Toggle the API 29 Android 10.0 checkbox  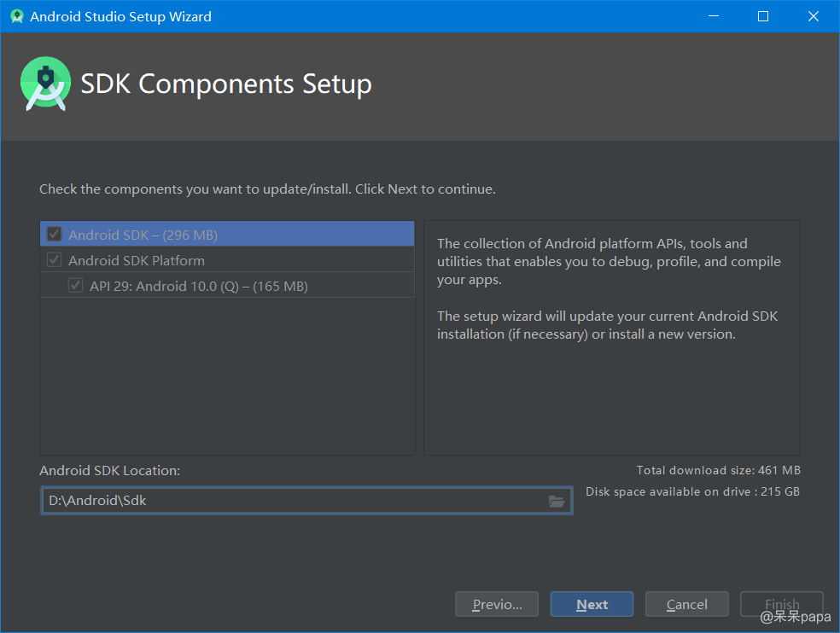(75, 286)
